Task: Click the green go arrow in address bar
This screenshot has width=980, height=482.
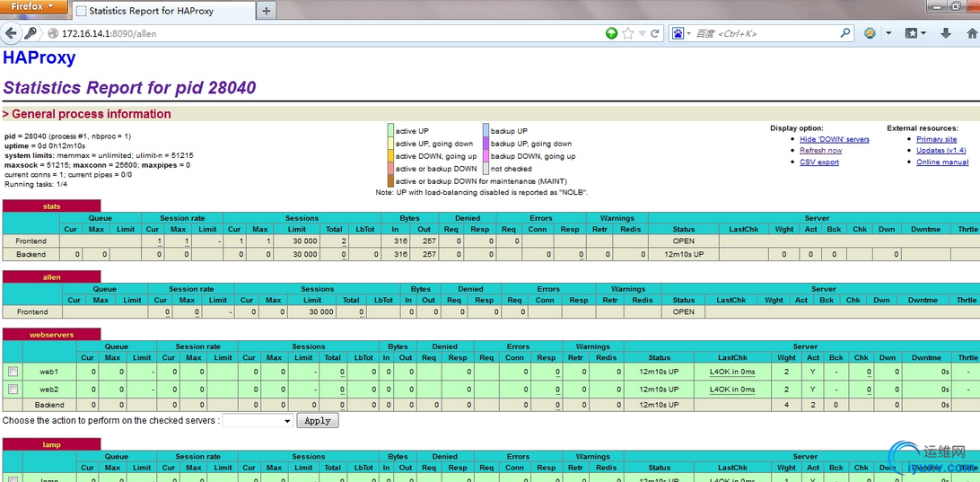Action: (x=612, y=33)
